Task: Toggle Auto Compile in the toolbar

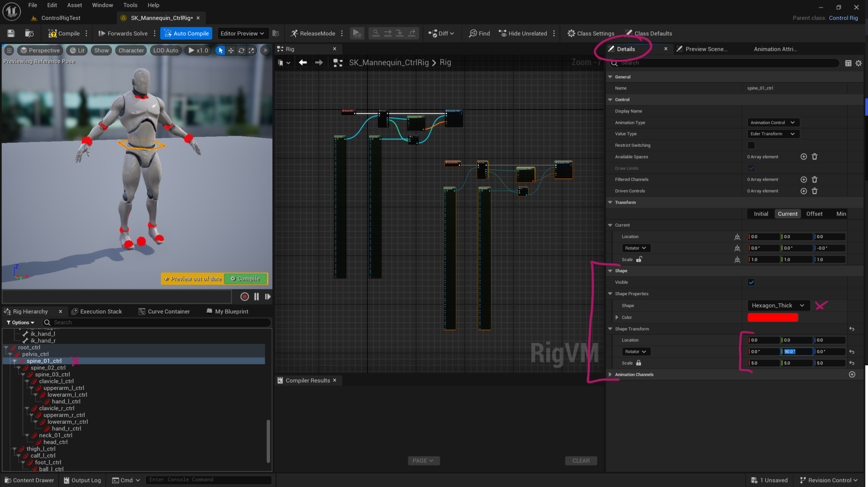Action: (x=186, y=33)
